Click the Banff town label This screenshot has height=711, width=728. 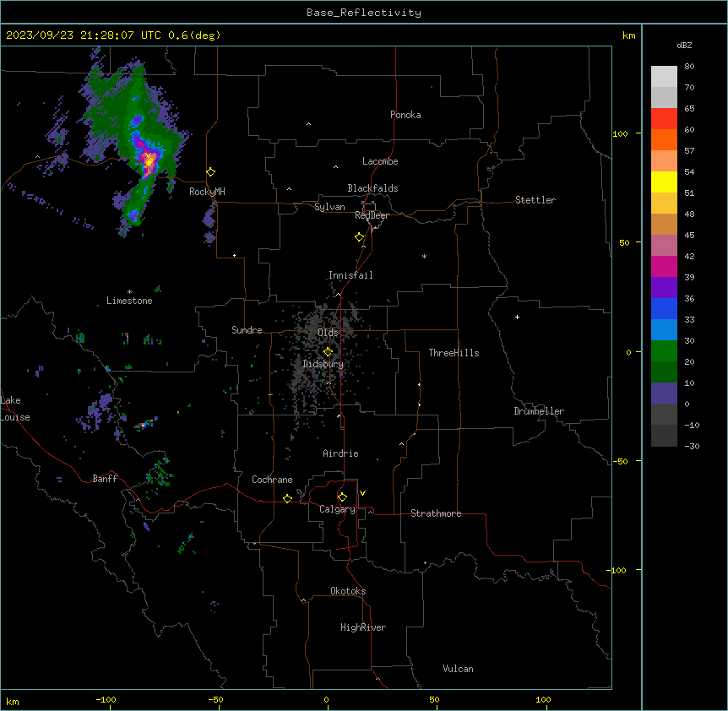coord(105,479)
